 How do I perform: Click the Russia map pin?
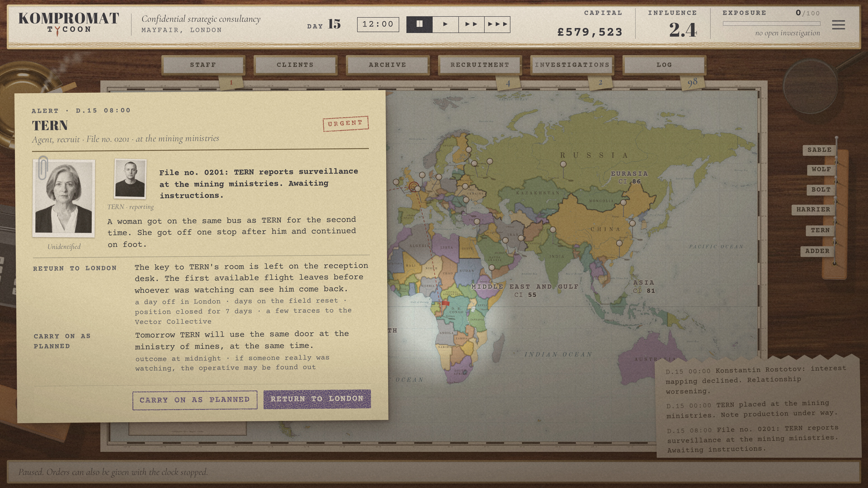coord(563,164)
